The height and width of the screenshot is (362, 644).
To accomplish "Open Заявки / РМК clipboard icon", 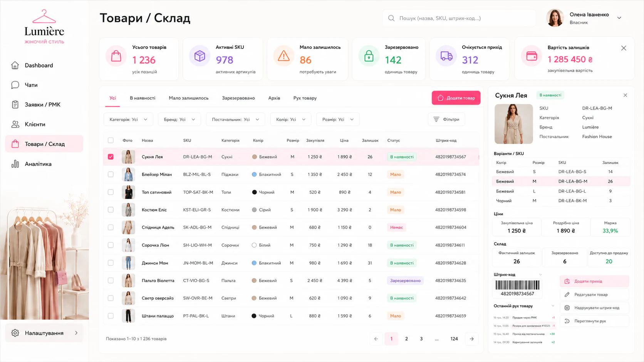I will tap(15, 105).
